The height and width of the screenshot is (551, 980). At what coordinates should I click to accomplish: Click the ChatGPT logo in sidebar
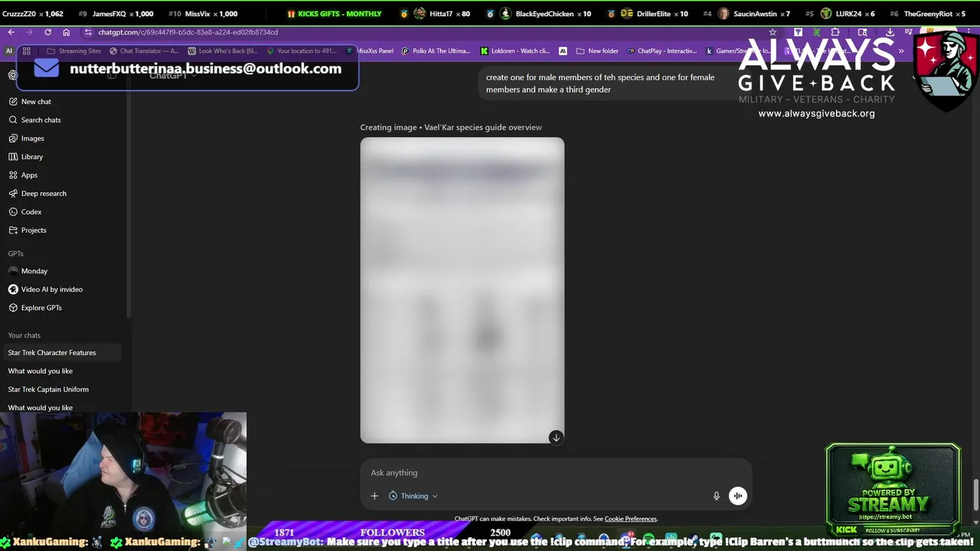pos(13,75)
